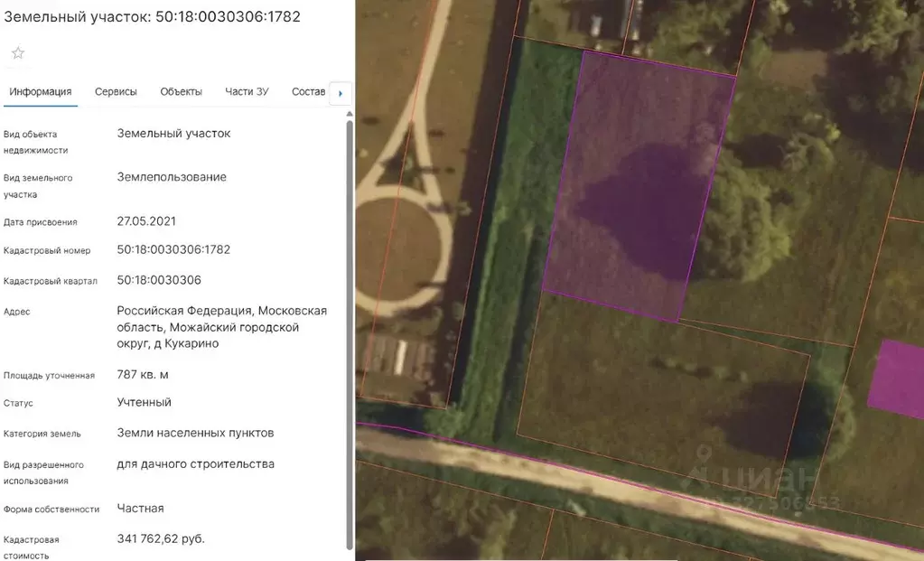Viewport: 924px width, 561px height.
Task: Click the date value 27.05.2021
Action: point(146,221)
